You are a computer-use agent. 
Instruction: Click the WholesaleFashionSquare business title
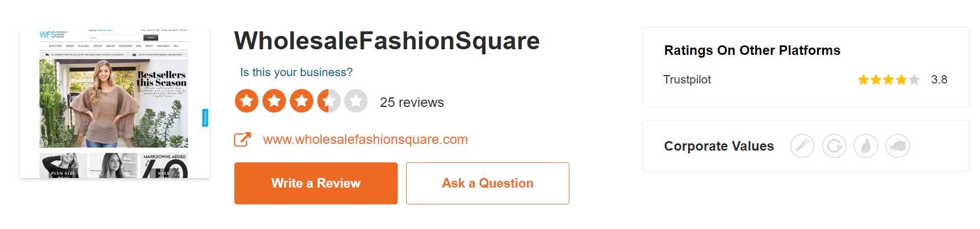coord(387,41)
